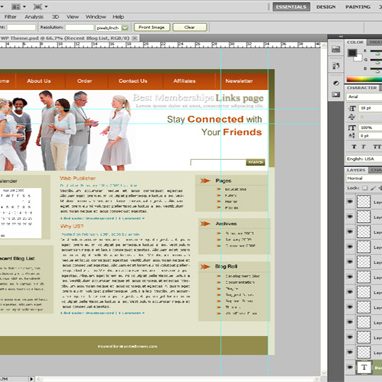Select the Color panel tab
This screenshot has width=382, height=382.
[x=355, y=42]
